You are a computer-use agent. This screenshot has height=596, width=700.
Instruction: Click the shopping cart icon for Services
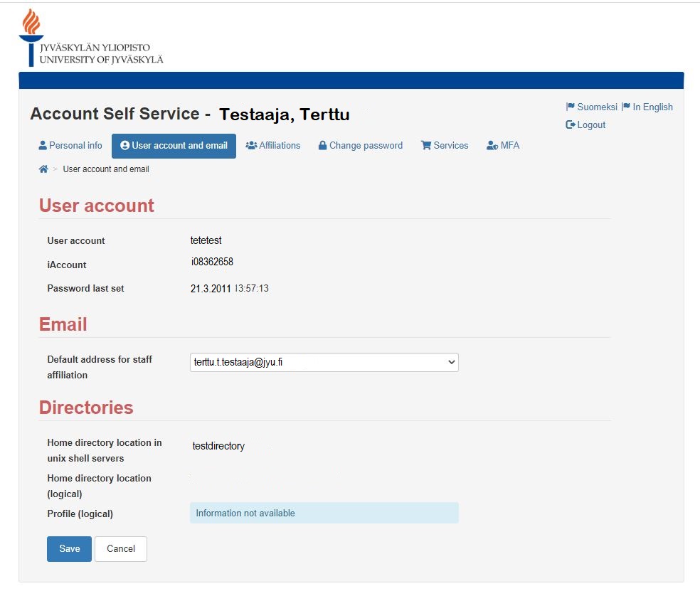tap(426, 145)
